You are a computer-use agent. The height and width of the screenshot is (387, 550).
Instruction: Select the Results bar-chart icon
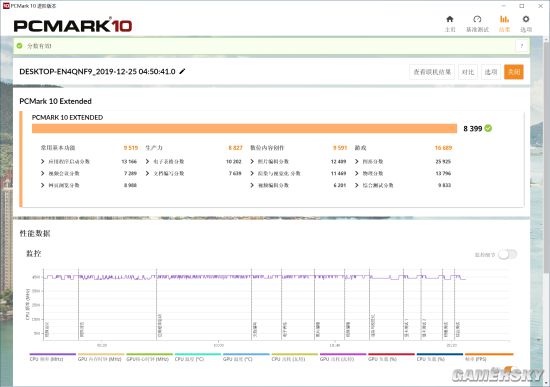504,19
